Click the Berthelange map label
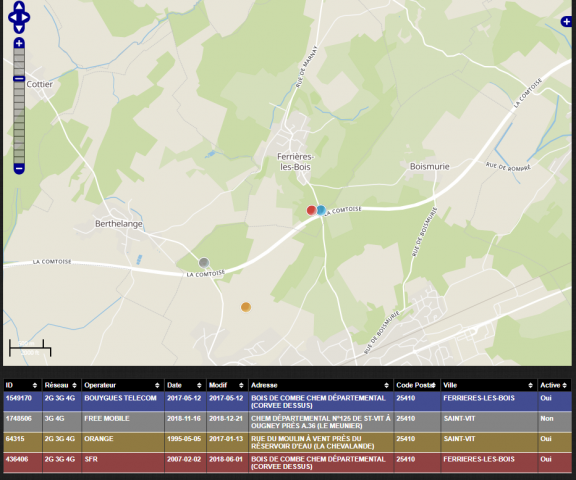This screenshot has width=576, height=480. (119, 224)
